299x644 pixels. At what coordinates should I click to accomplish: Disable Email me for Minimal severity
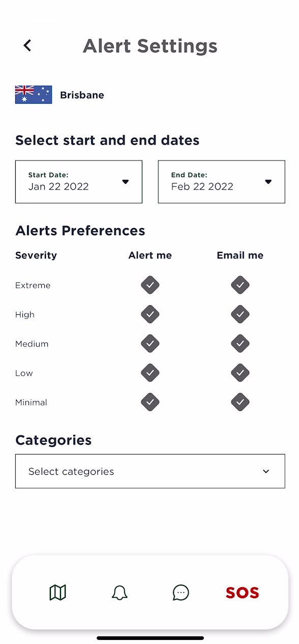point(240,402)
